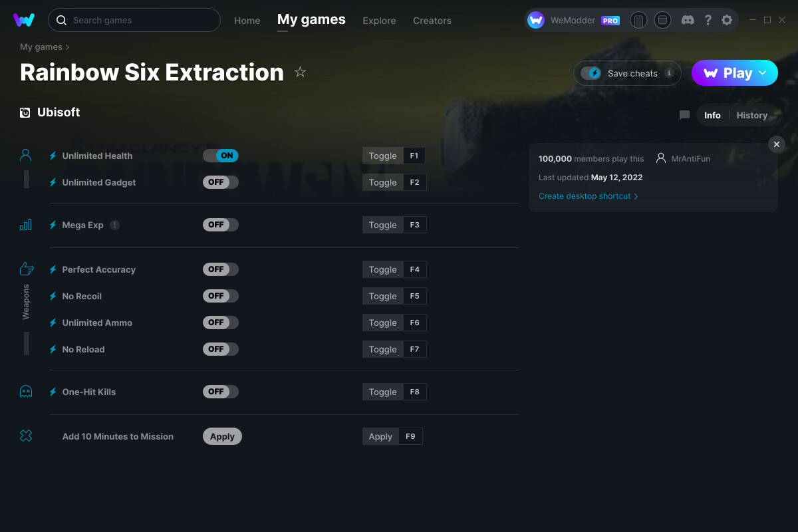Disable the Unlimited Health toggle
The image size is (798, 532).
pos(220,155)
